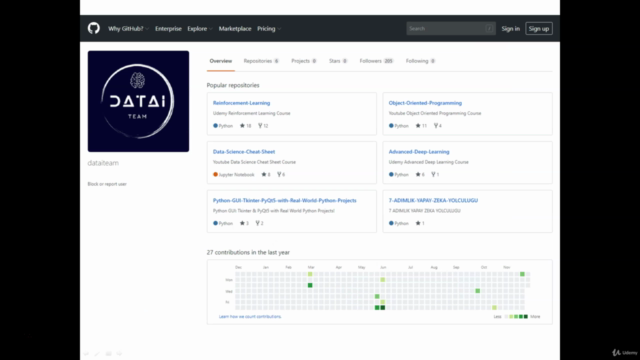Click the star icon on Object-Oriented-Programming
The height and width of the screenshot is (360, 640).
coord(418,126)
